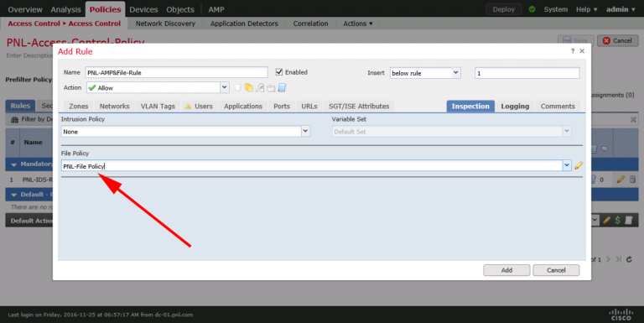
Task: Click the File Policy text field
Action: pos(312,166)
